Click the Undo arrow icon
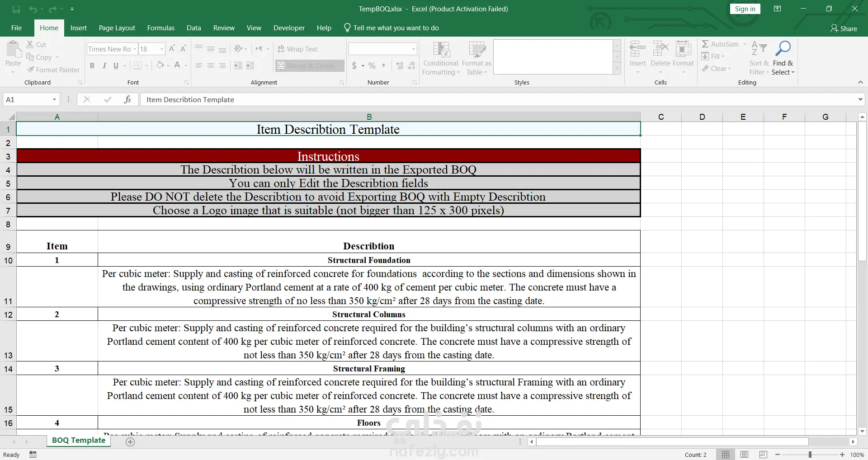Screen dimensions: 868x460 pos(33,9)
